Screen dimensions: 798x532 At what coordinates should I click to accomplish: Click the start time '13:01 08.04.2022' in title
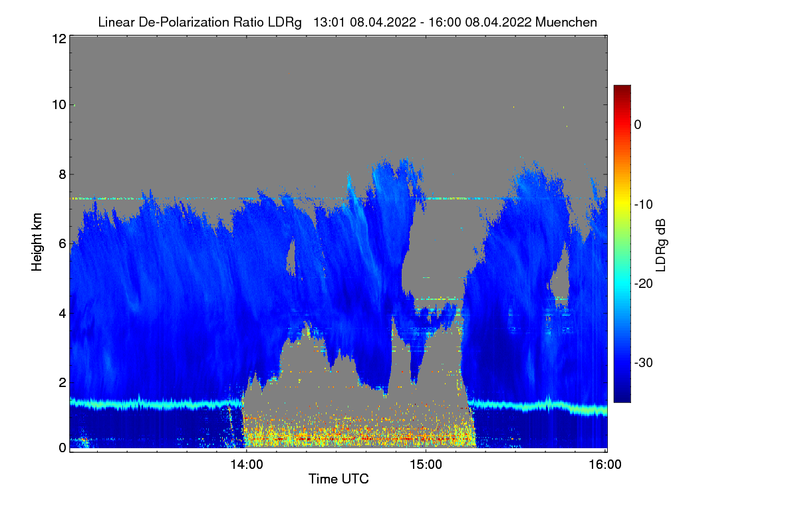point(365,22)
